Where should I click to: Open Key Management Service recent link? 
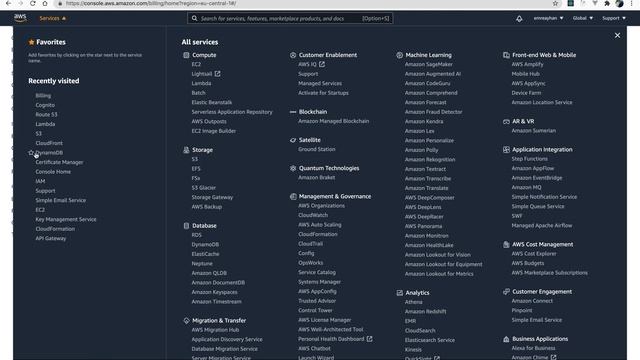point(66,219)
